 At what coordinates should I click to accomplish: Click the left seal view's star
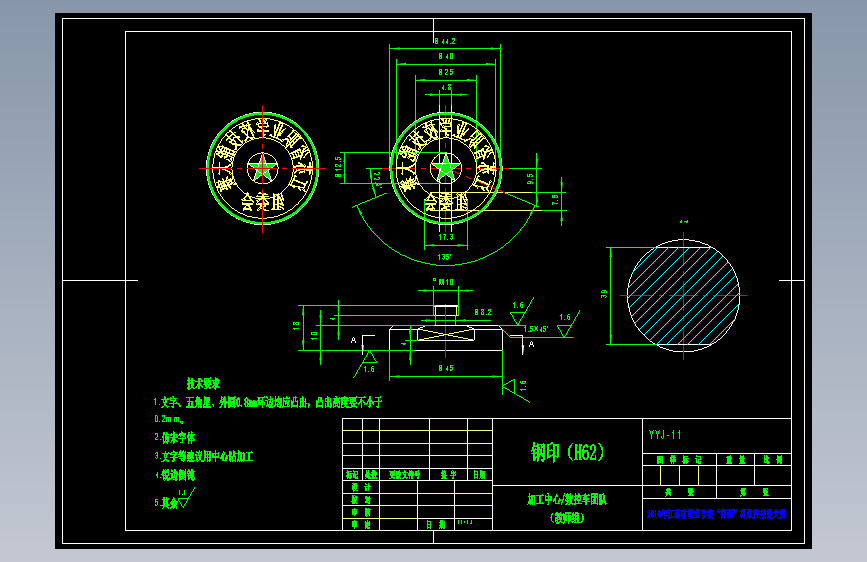pyautogui.click(x=262, y=168)
